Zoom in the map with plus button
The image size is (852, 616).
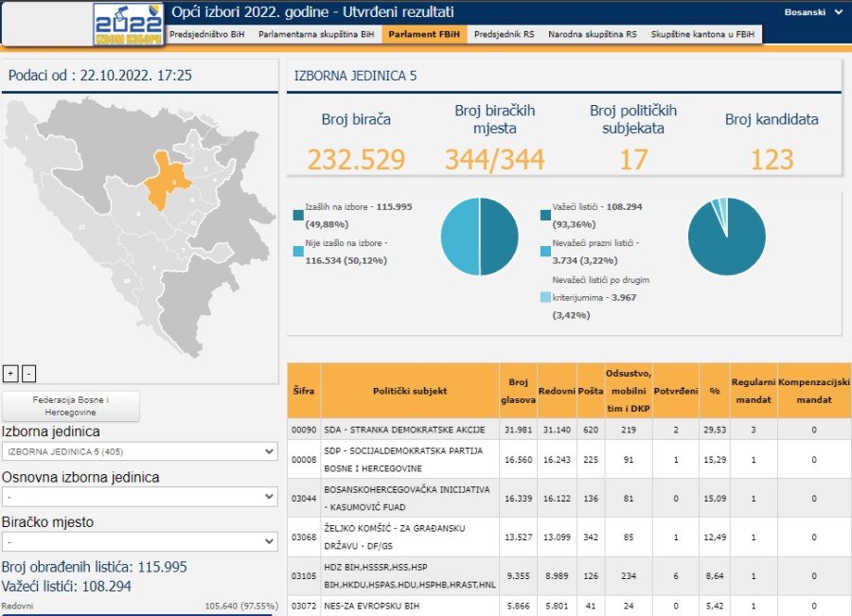coord(10,373)
